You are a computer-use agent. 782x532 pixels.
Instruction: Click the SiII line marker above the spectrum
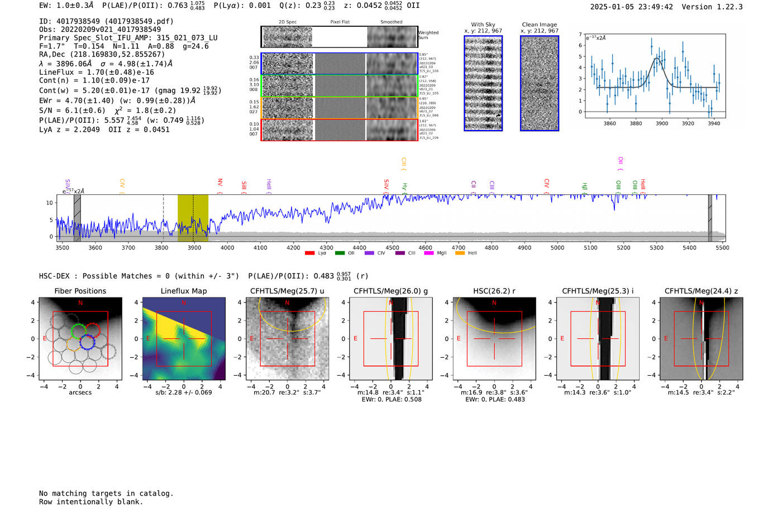pyautogui.click(x=244, y=186)
